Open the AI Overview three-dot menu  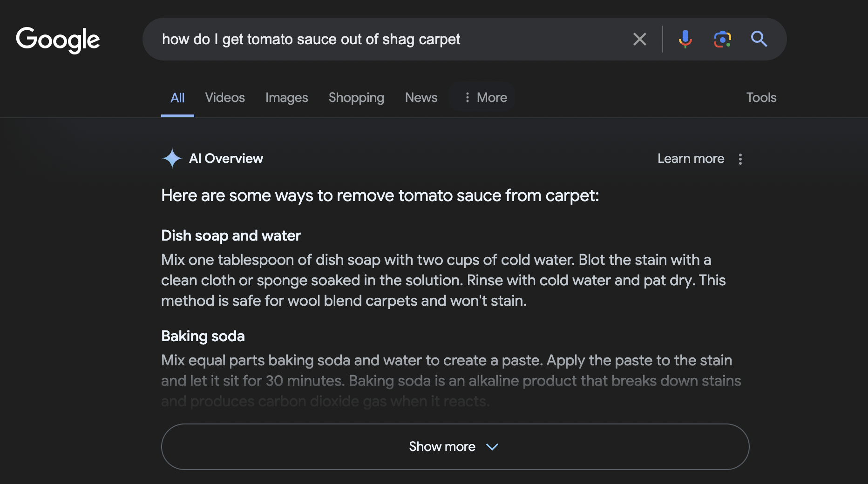pos(740,159)
